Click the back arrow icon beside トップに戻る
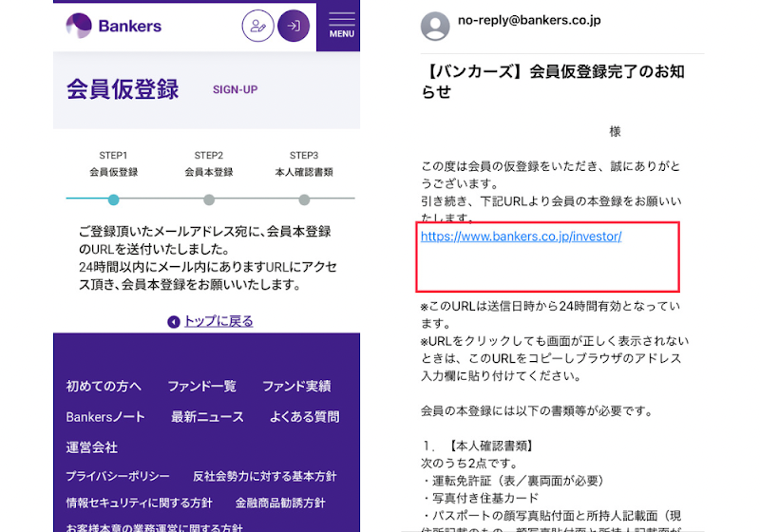Screen dimensions: 760x532 pyautogui.click(x=174, y=322)
